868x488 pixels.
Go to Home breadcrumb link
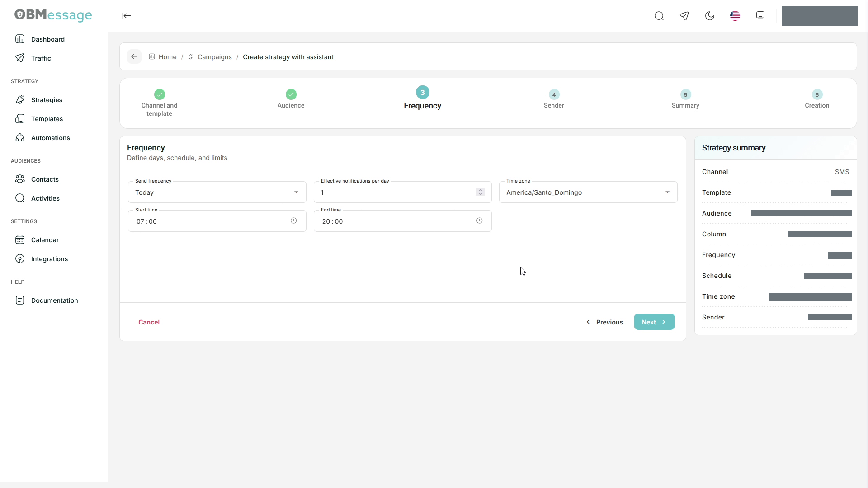pos(163,57)
